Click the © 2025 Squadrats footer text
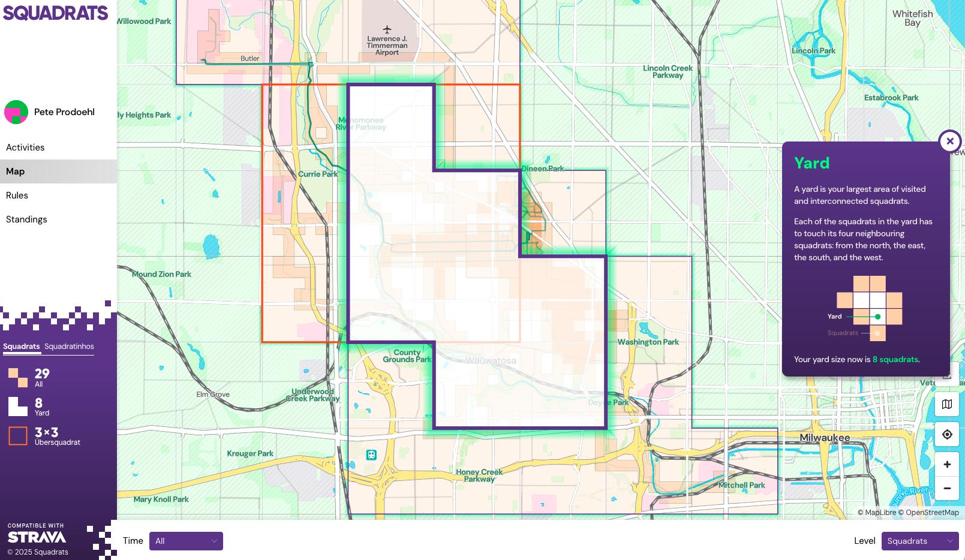This screenshot has height=560, width=965. point(38,552)
